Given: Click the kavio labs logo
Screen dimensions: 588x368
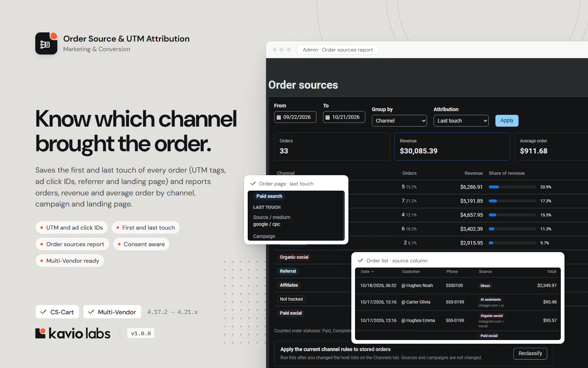Looking at the screenshot, I should click(x=73, y=333).
